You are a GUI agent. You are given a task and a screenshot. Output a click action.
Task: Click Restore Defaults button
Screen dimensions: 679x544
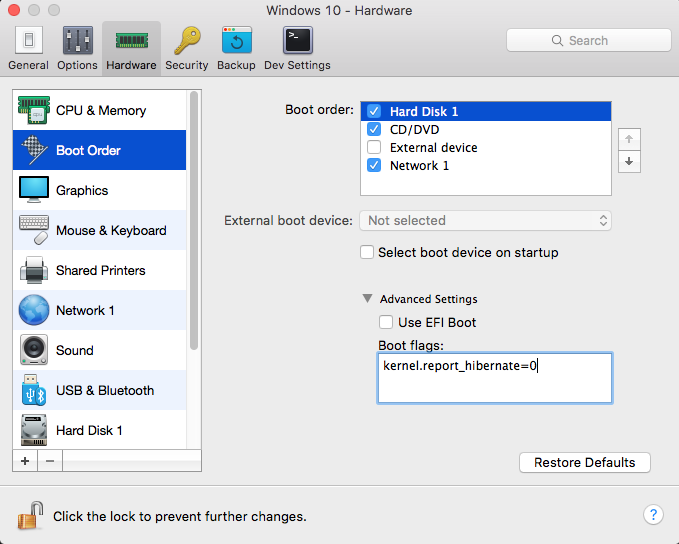pos(584,462)
